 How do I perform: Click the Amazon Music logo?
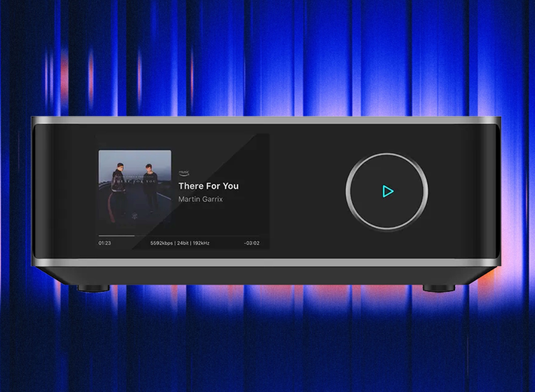click(184, 173)
